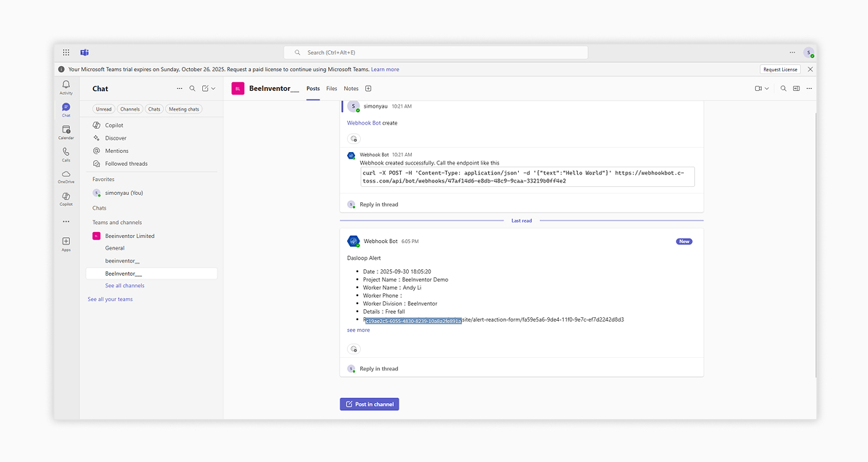
Task: Open the app launcher waffle grid
Action: point(66,52)
